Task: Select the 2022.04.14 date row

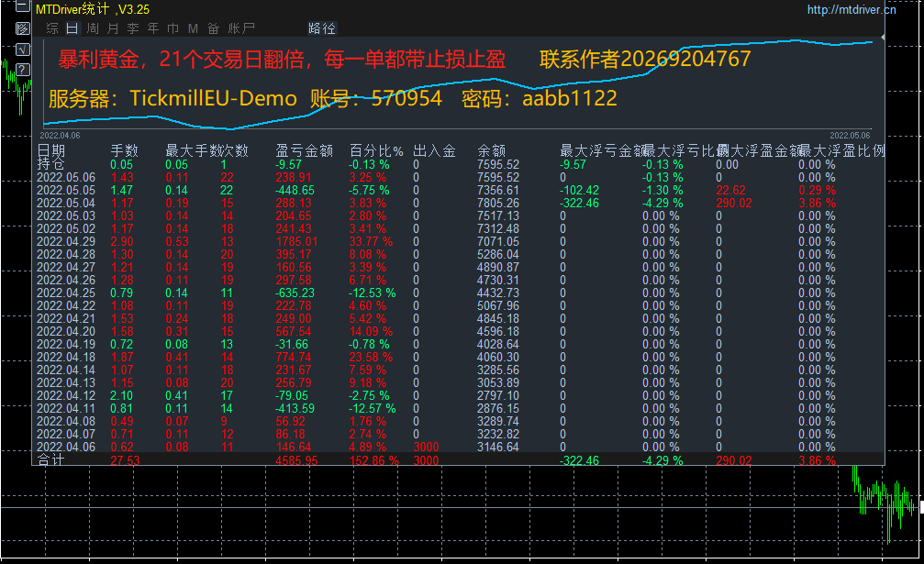Action: tap(66, 370)
